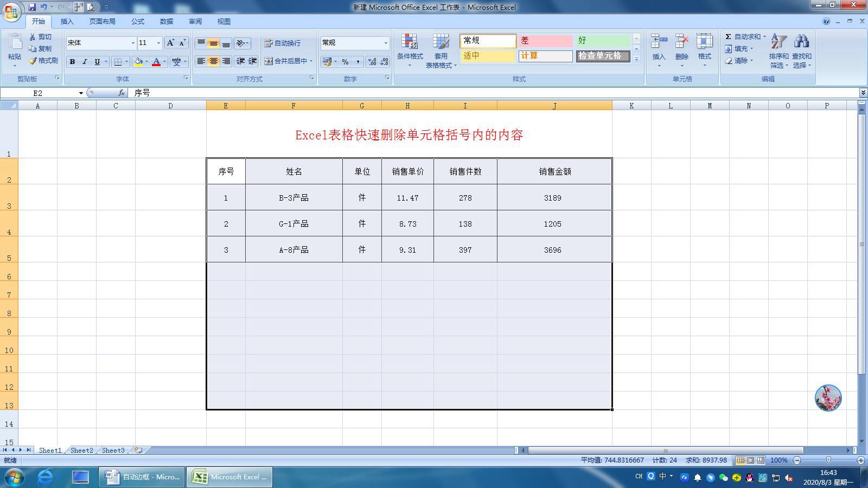
Task: Click the red font color swatch
Action: tap(156, 62)
